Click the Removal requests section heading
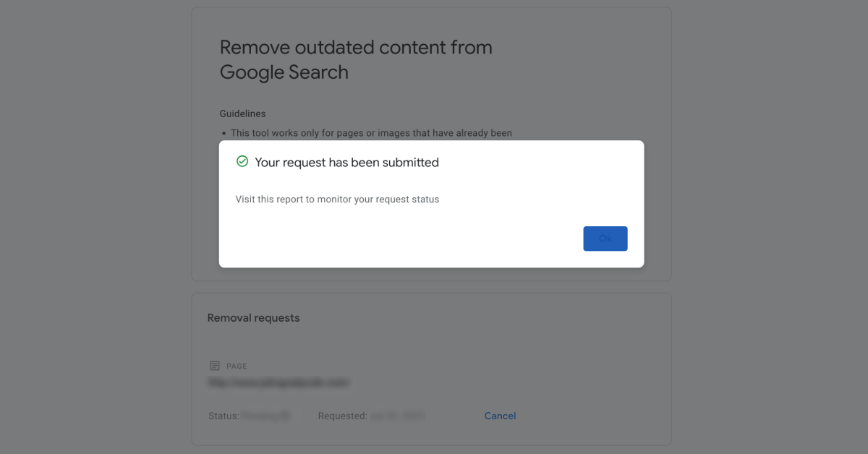Viewport: 868px width, 454px height. point(253,317)
